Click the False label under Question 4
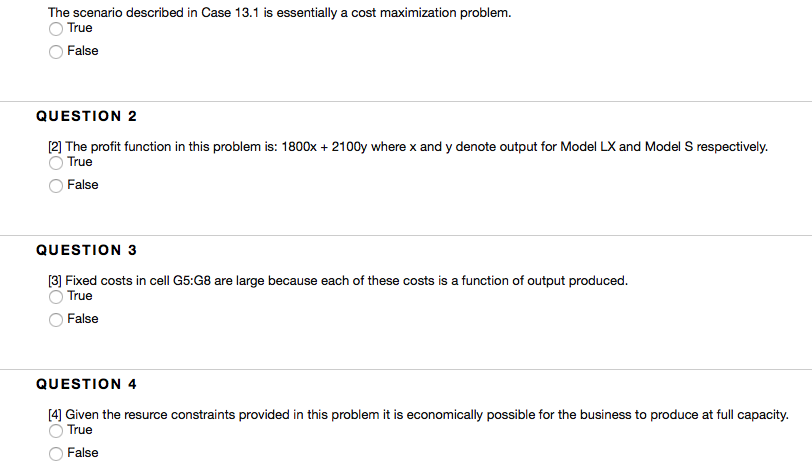 (83, 453)
